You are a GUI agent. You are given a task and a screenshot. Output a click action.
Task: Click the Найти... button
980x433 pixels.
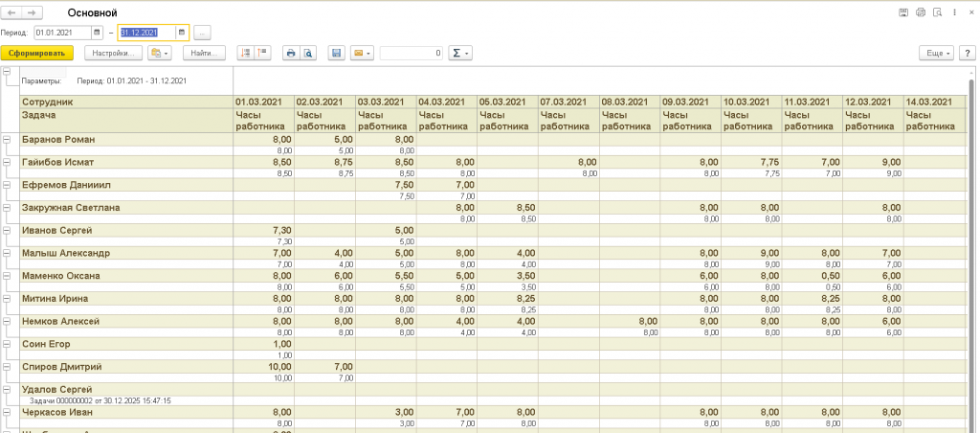(x=204, y=54)
